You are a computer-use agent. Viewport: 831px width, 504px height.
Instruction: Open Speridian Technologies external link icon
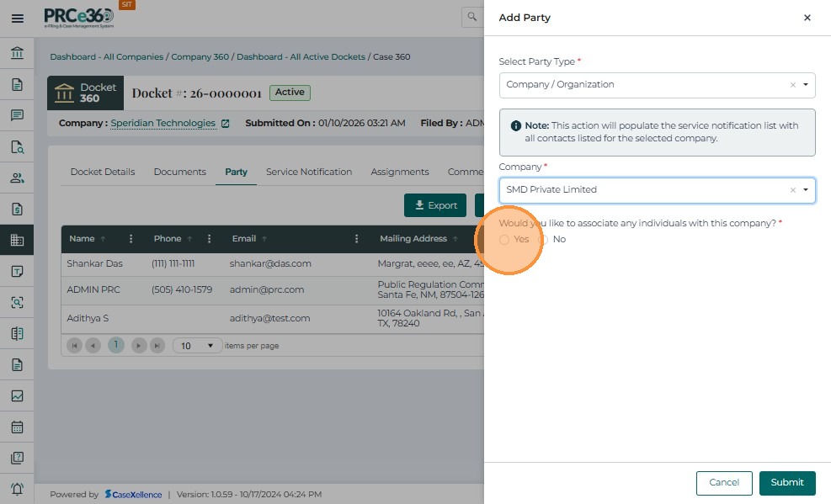[x=225, y=124]
